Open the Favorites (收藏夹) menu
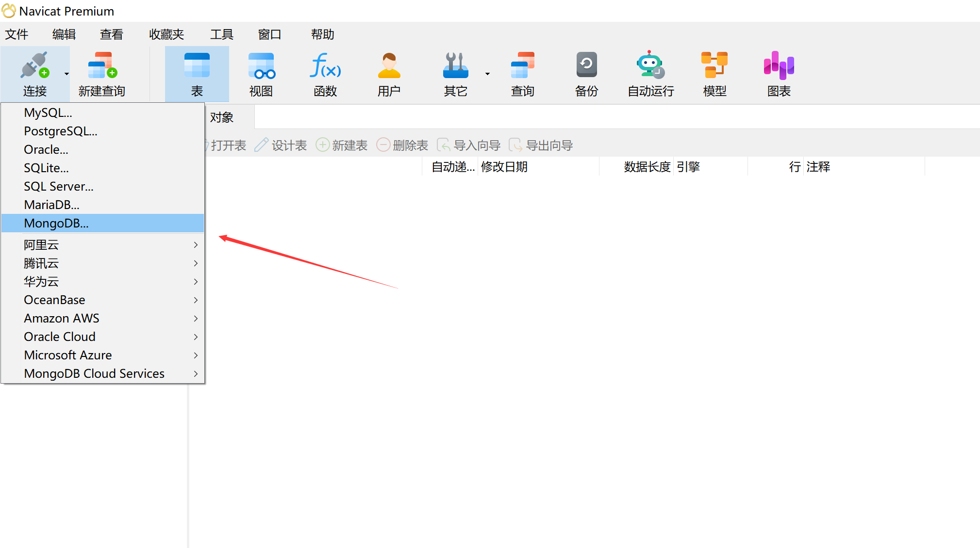Viewport: 980px width, 548px height. (166, 34)
